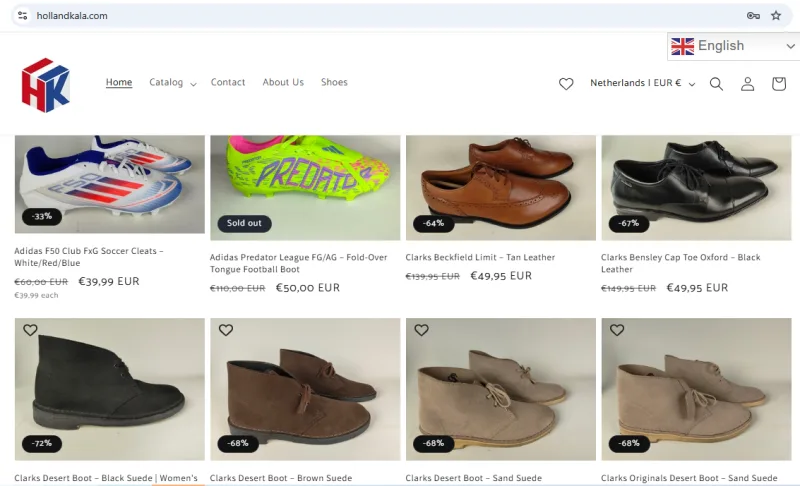Click the €39.99 each unit price text

tap(36, 295)
